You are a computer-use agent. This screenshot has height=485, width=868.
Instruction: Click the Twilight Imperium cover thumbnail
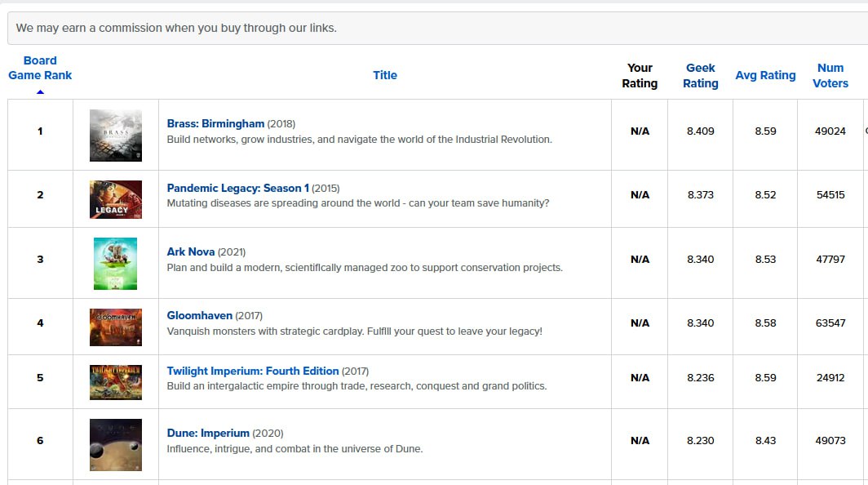pyautogui.click(x=116, y=382)
